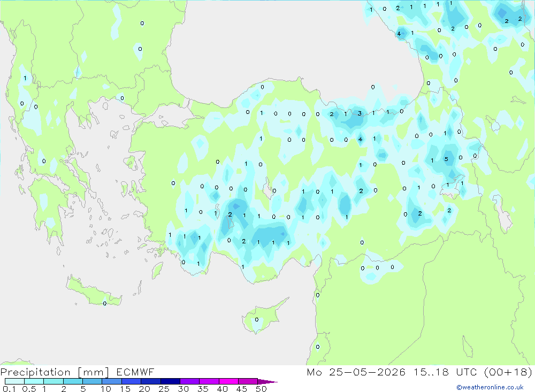Click the 40–45 mm magenta legend swatch
Viewport: 535px width, 392px height.
pyautogui.click(x=228, y=381)
